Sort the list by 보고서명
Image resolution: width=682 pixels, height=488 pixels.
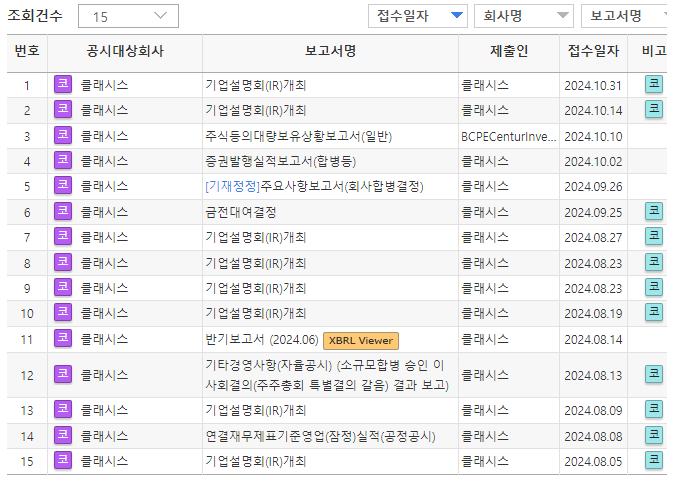(x=625, y=16)
